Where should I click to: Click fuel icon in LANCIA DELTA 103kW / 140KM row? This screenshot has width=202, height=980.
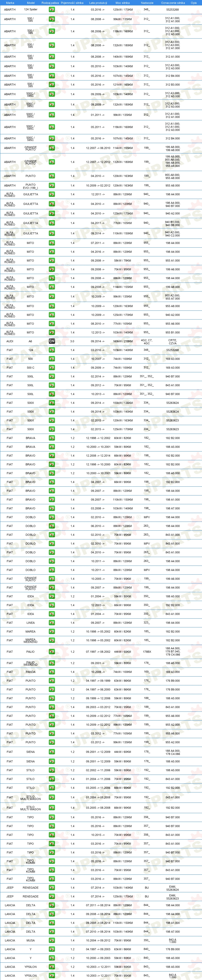tap(52, 932)
